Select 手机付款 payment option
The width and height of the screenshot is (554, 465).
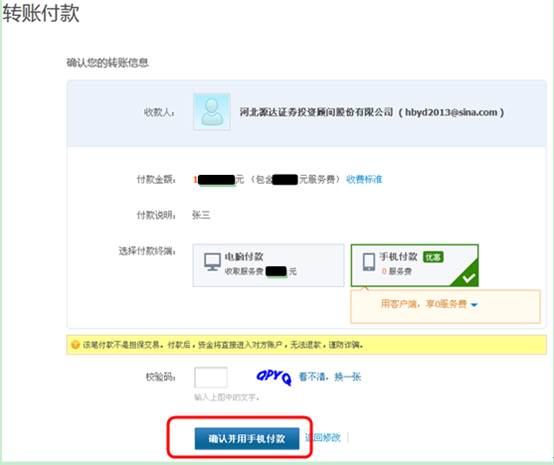tap(414, 265)
